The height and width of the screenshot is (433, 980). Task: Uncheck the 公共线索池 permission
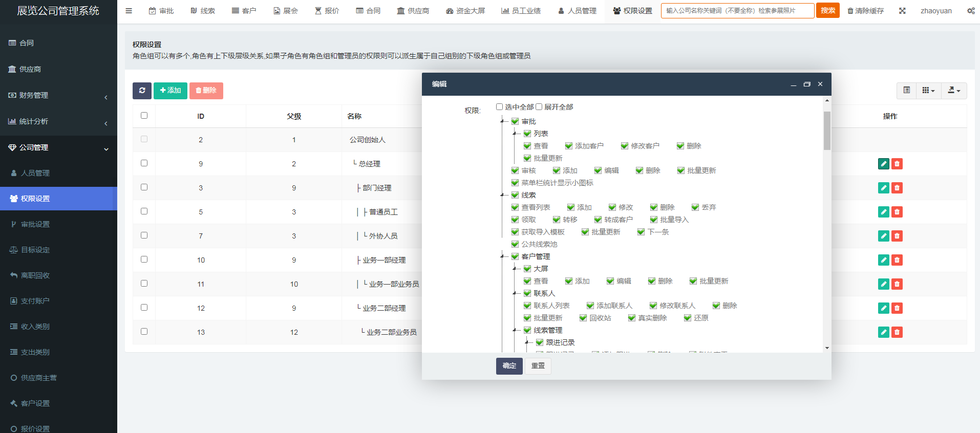[x=515, y=244]
